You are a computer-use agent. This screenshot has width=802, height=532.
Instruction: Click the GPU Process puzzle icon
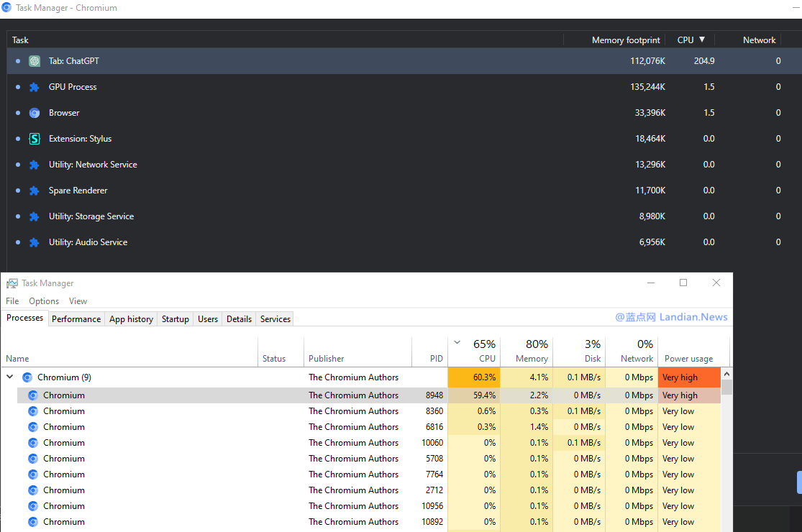pos(35,88)
